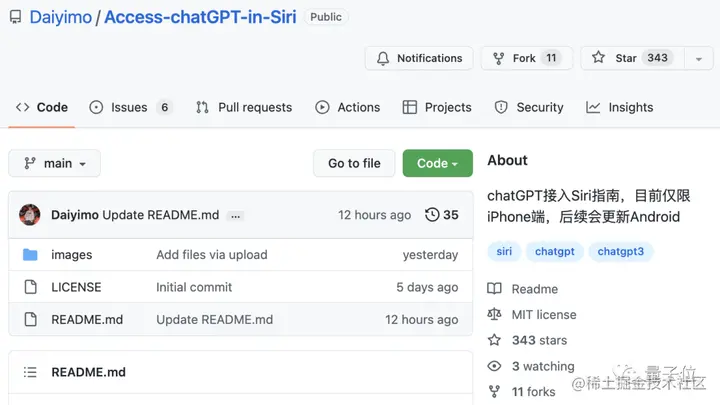Select the chatgpt3 topic tag
This screenshot has width=720, height=405.
(x=621, y=252)
